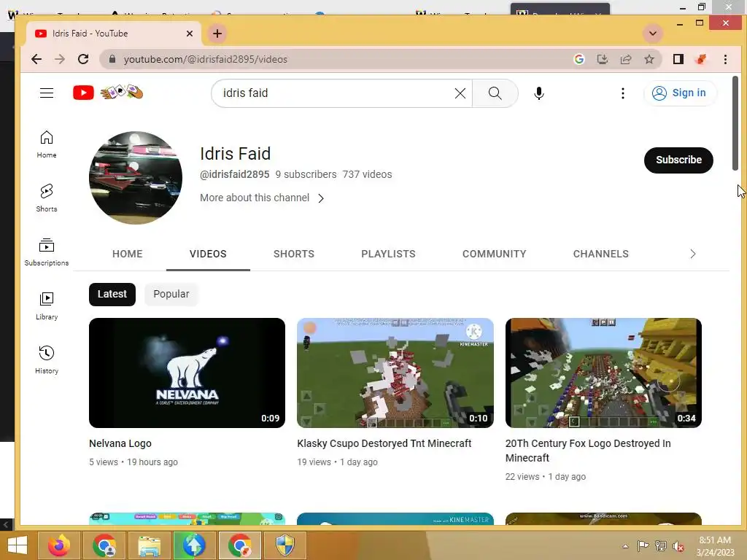Click the Klasky Csupo Minecraft thumbnail

(395, 373)
